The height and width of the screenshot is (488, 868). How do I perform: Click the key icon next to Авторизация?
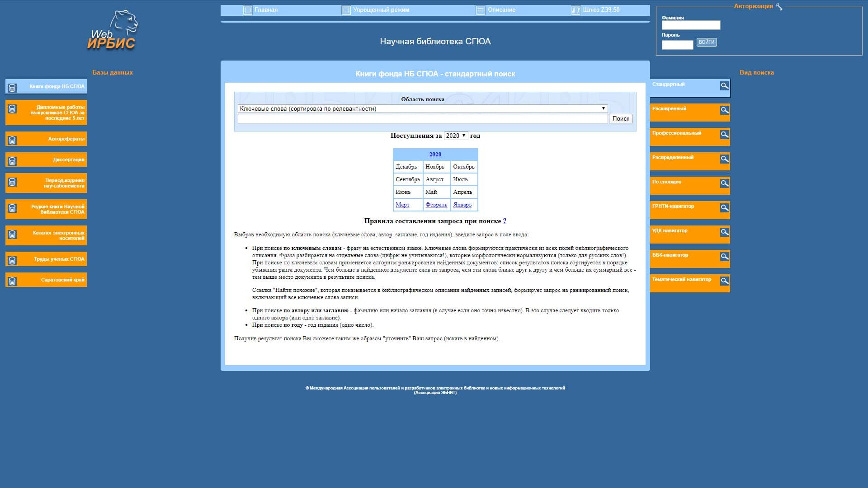778,6
